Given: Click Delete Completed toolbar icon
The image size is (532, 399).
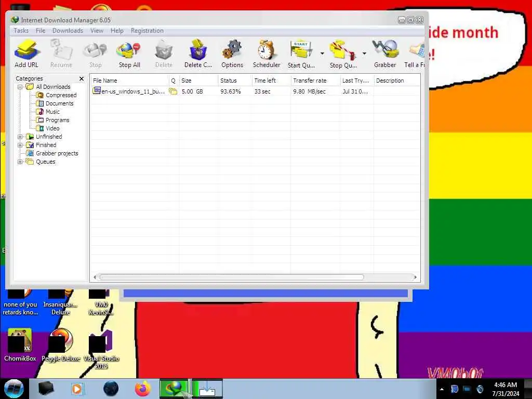Looking at the screenshot, I should (x=198, y=54).
